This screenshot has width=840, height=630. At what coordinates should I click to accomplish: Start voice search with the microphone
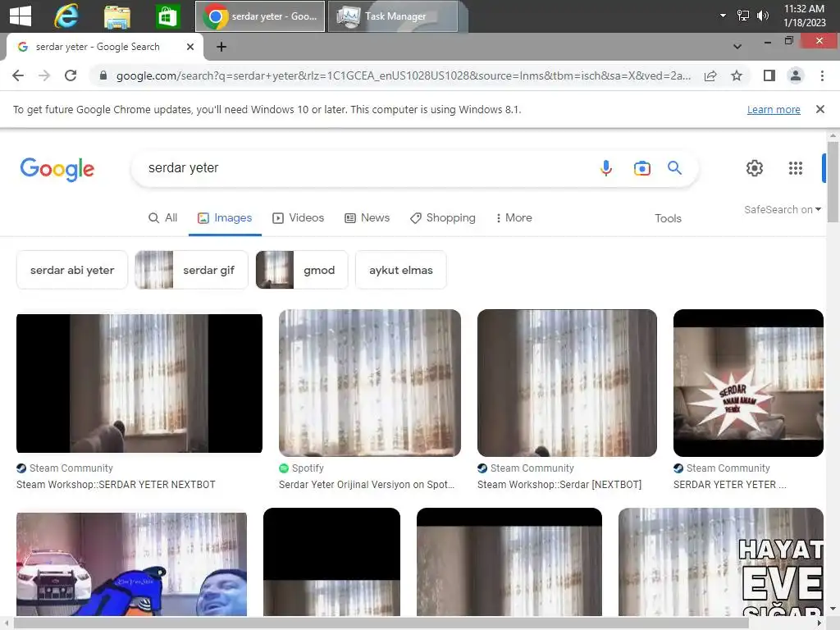coord(606,168)
